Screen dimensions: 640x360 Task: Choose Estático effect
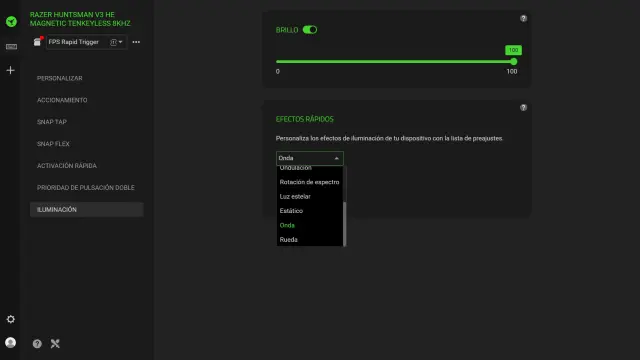[x=309, y=211]
